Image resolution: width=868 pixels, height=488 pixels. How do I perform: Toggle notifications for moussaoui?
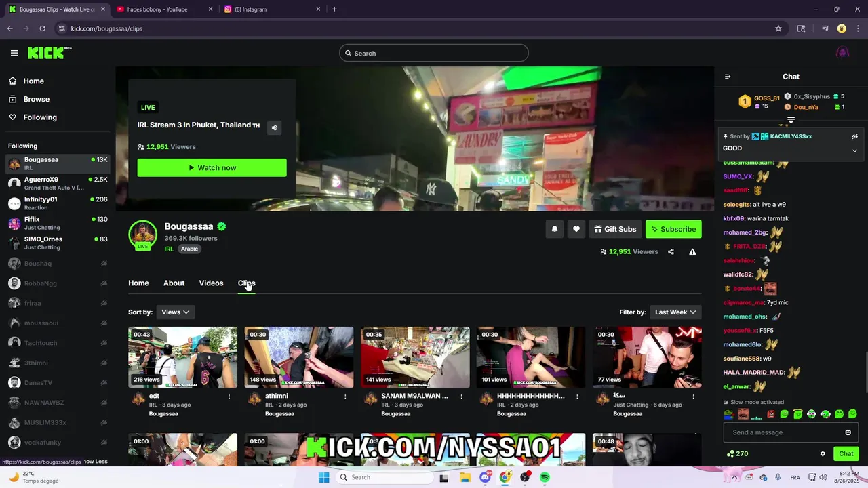[x=104, y=323]
